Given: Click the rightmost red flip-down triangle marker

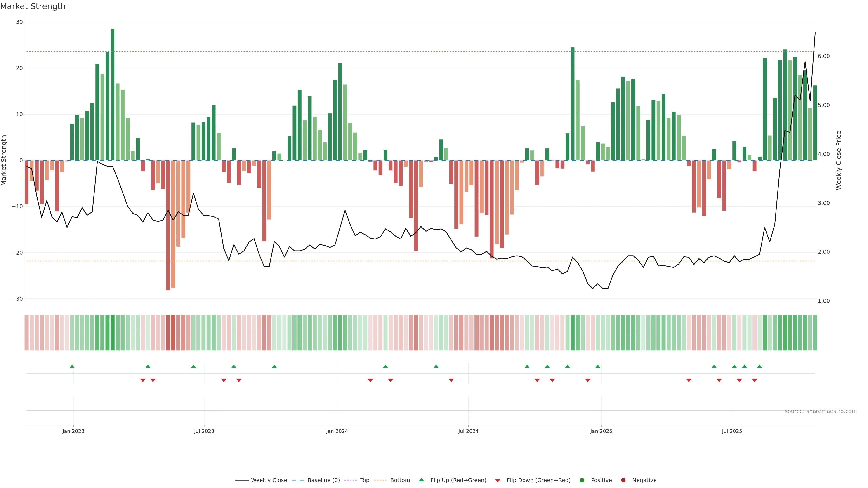Looking at the screenshot, I should (x=755, y=380).
